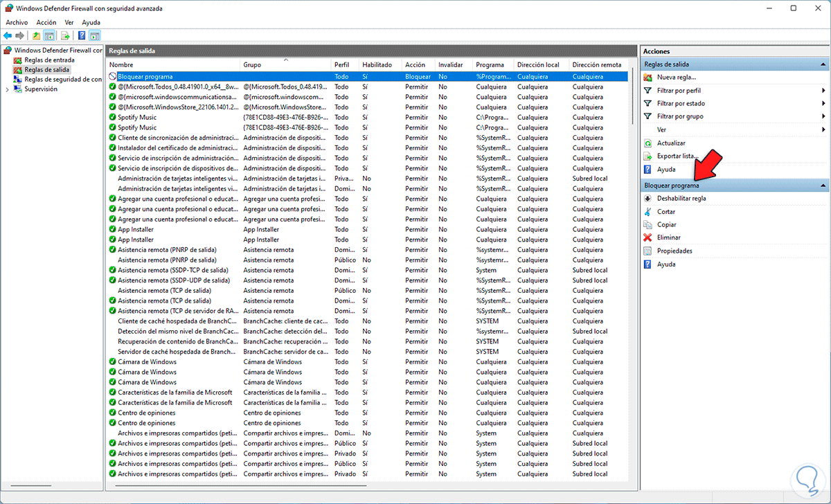Image resolution: width=831 pixels, height=504 pixels.
Task: Sort by the Invalidar column header
Action: [454, 64]
